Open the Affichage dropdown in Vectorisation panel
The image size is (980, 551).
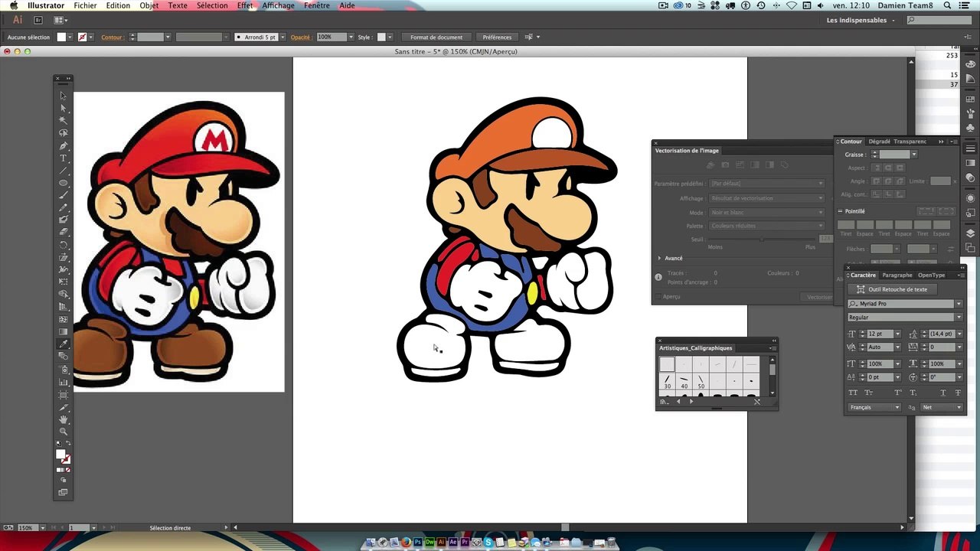tap(767, 198)
